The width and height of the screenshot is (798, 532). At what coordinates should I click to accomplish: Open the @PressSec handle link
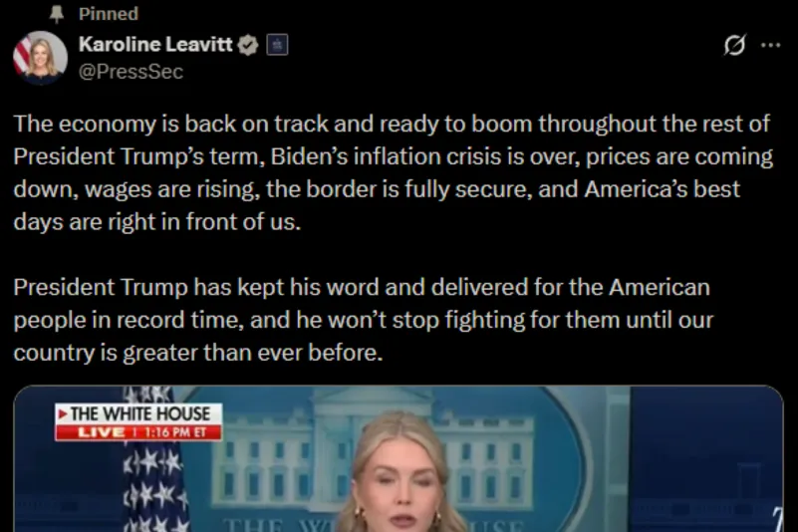point(131,72)
